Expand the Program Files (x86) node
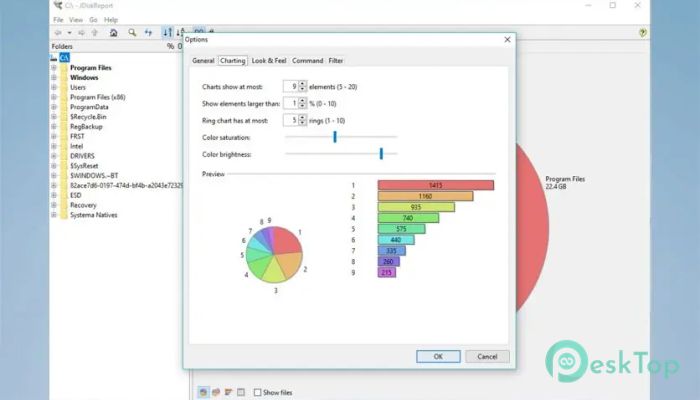The image size is (700, 400). pos(54,97)
